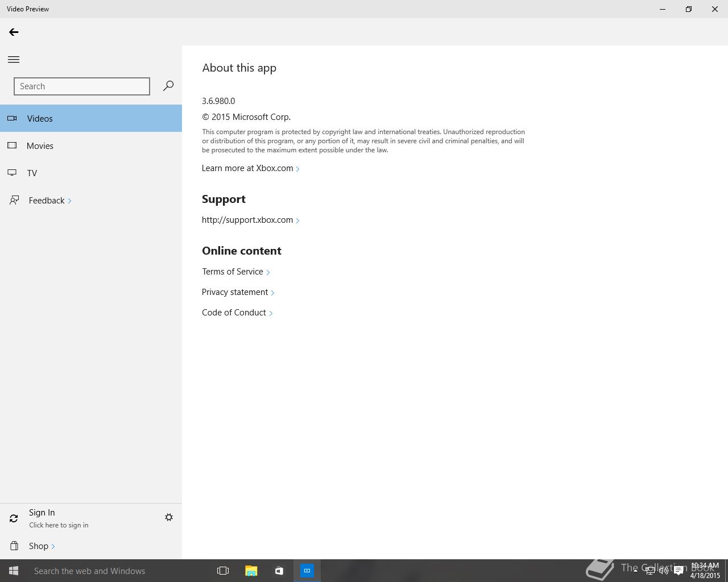728x582 pixels.
Task: Toggle the hamburger navigation menu
Action: (14, 59)
